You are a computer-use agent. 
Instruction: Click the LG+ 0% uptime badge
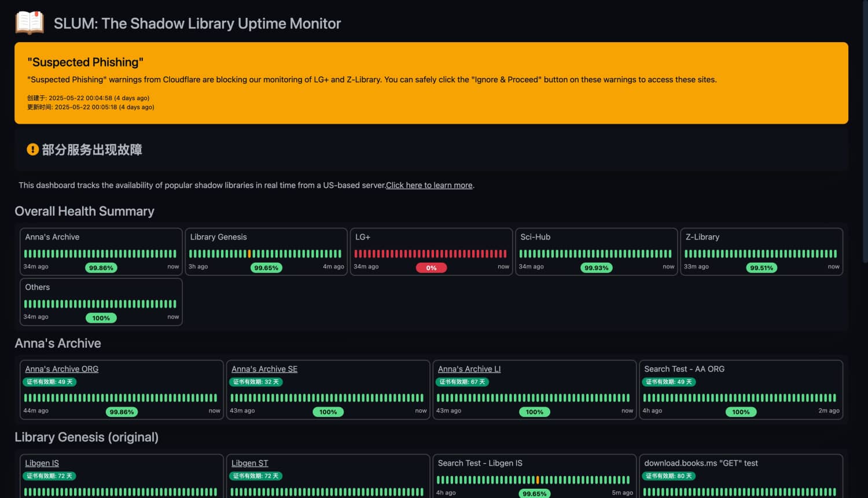(x=431, y=268)
